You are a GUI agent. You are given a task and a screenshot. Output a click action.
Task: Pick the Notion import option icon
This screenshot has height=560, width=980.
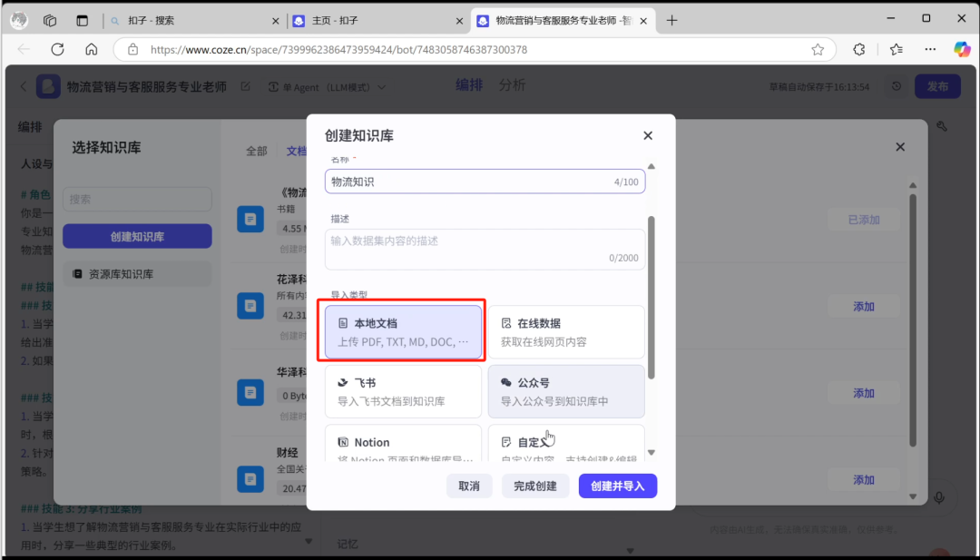[x=344, y=442]
